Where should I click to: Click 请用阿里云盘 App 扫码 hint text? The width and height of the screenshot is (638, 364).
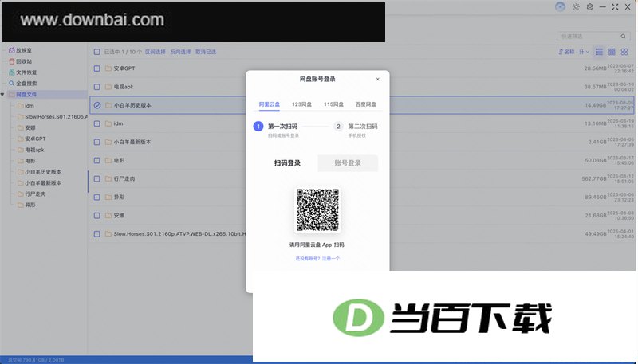pyautogui.click(x=317, y=245)
